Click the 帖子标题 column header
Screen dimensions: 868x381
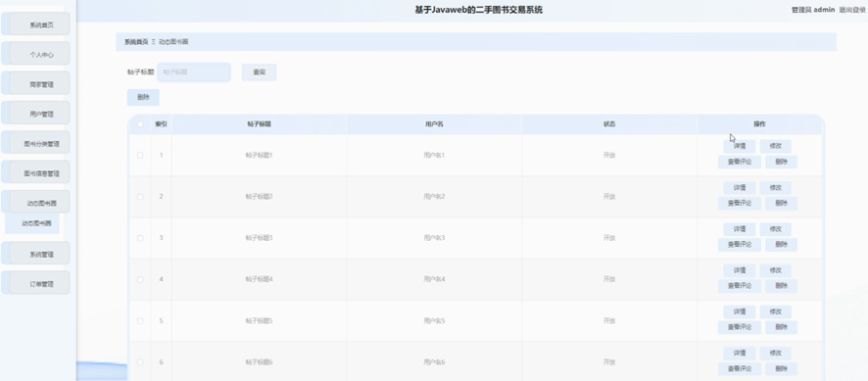tap(259, 124)
